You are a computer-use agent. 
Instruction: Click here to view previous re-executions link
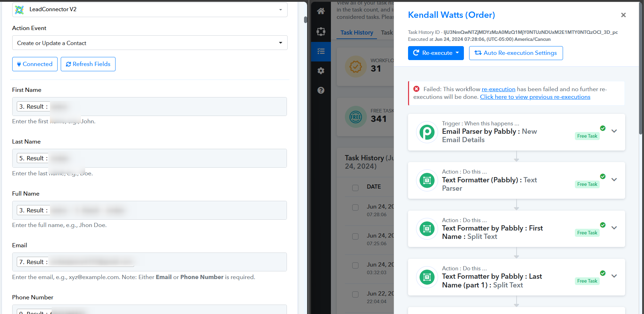click(535, 97)
